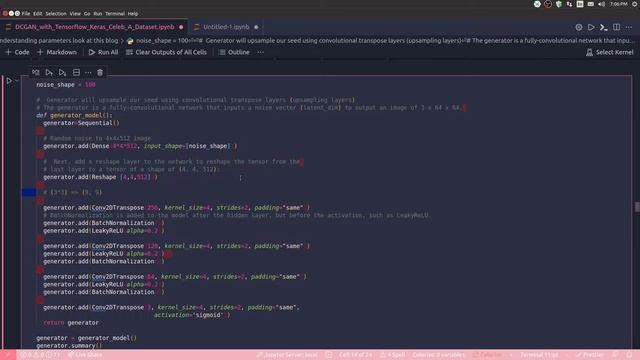This screenshot has width=640, height=360.
Task: Switch to Untitled-1.ipynb tab
Action: pos(226,27)
